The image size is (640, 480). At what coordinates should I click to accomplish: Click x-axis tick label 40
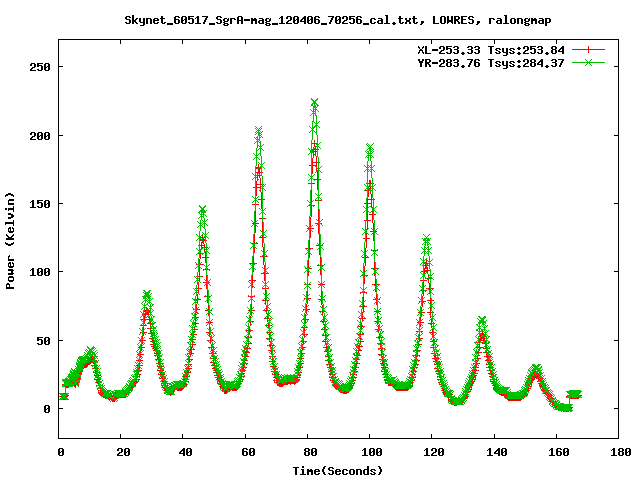[185, 452]
